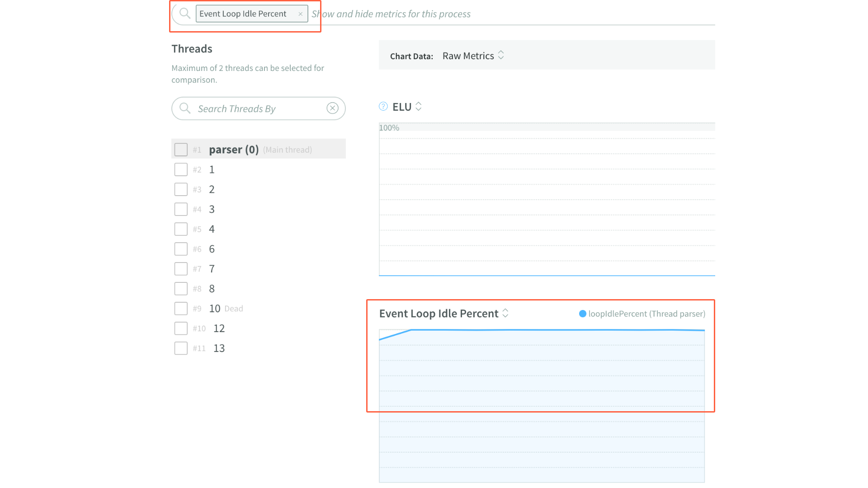Tick the checkbox for thread 10 Dead
The height and width of the screenshot is (488, 868).
pos(181,309)
